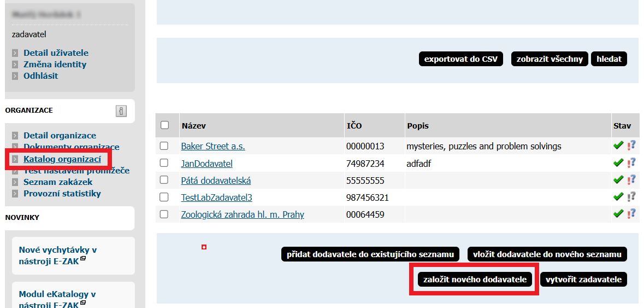Viewport: 644px width, 308px height.
Task: Click green status check for Pátá dodavatelská
Action: 618,180
